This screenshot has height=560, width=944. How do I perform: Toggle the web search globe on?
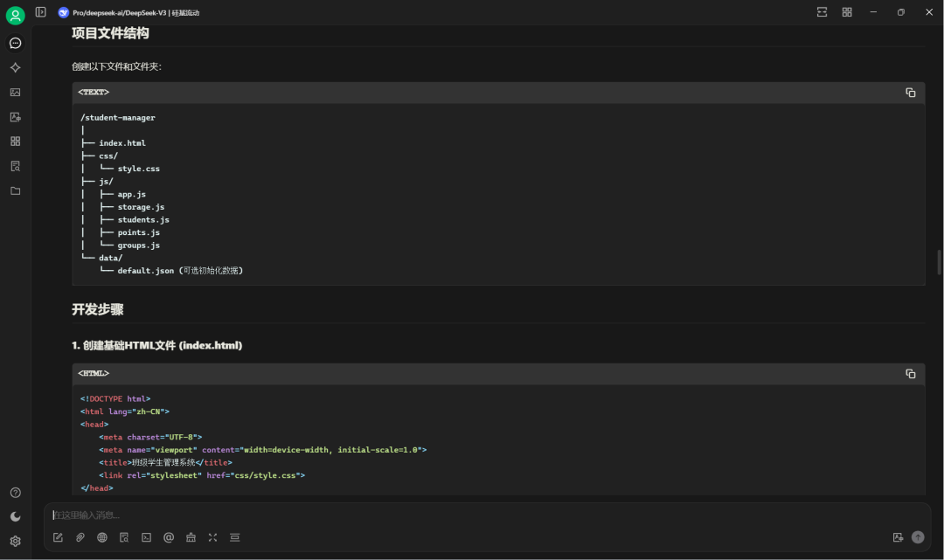click(102, 538)
